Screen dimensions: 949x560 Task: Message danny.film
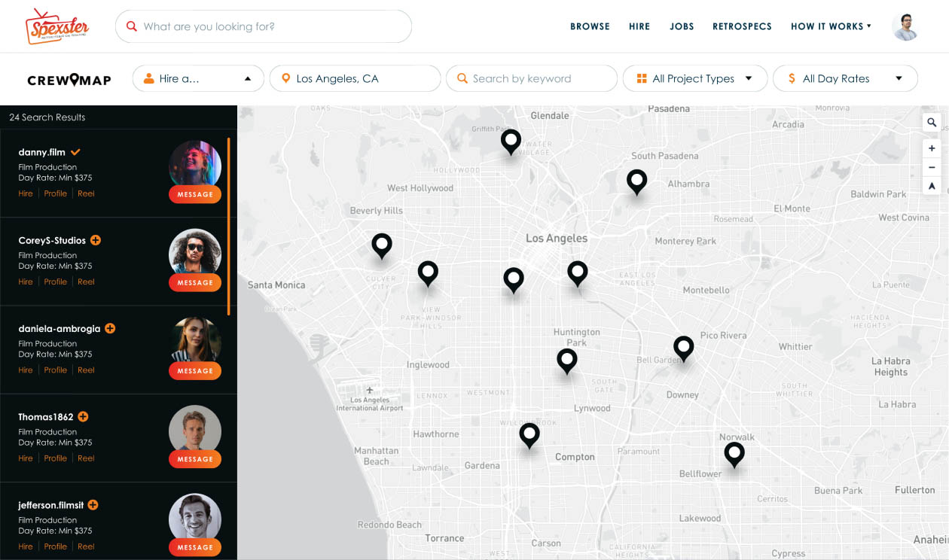pyautogui.click(x=195, y=194)
